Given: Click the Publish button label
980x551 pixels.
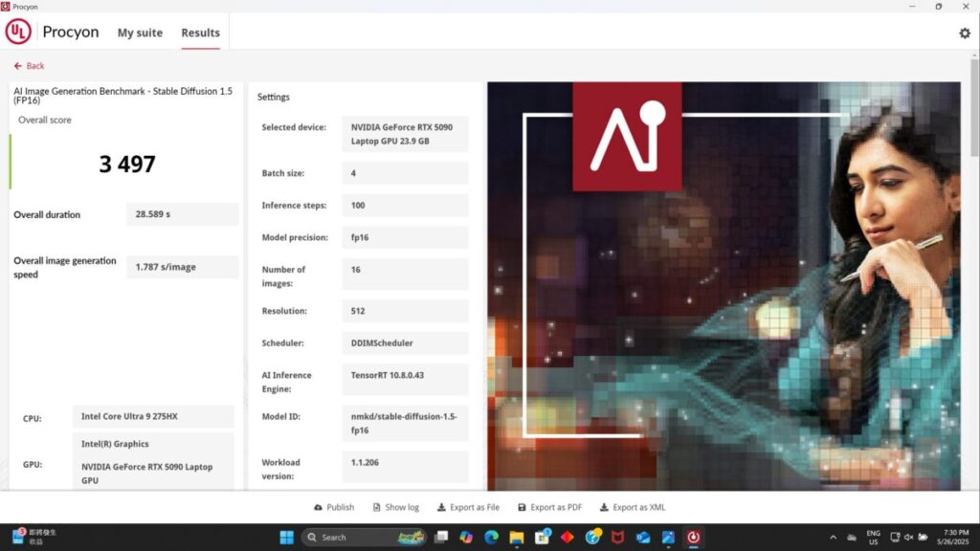Looking at the screenshot, I should [x=340, y=507].
